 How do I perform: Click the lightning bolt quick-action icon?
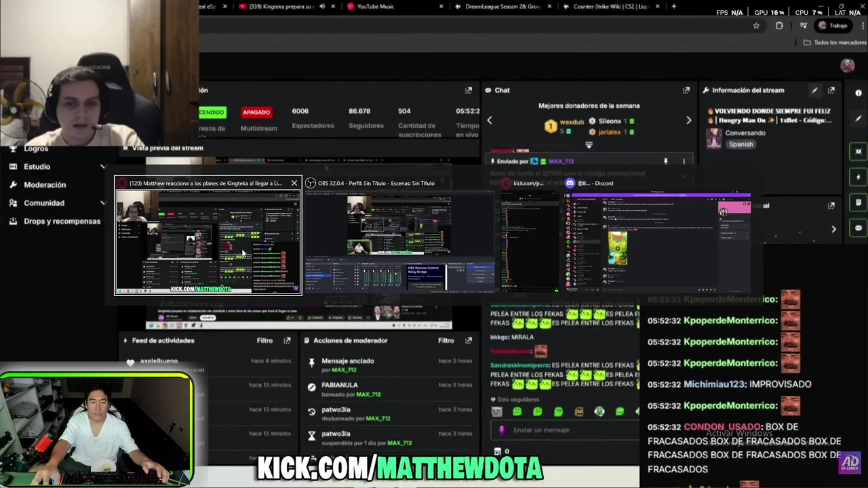tap(859, 177)
